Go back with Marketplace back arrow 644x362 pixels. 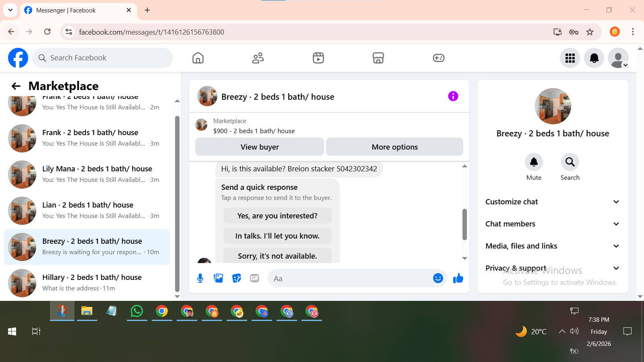point(16,86)
